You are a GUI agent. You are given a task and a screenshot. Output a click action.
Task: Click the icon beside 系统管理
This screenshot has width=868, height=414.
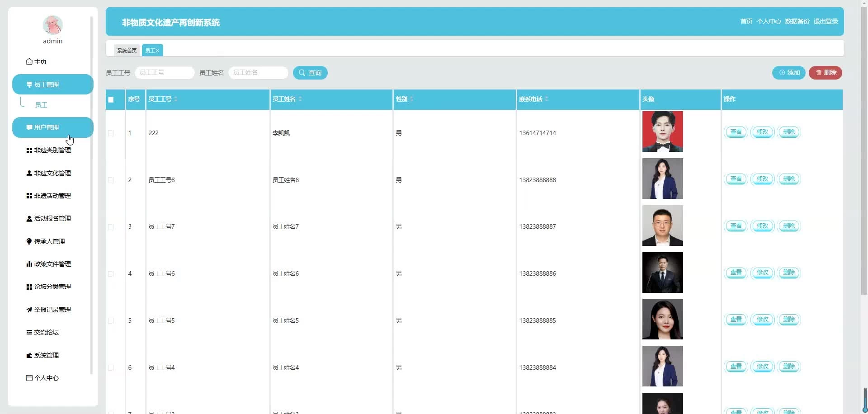tap(29, 355)
